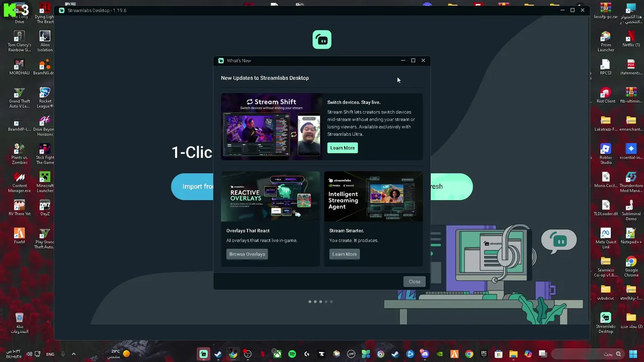Screen dimensions: 644x362
Task: Click Learn More under Stream Shift
Action: (342, 148)
